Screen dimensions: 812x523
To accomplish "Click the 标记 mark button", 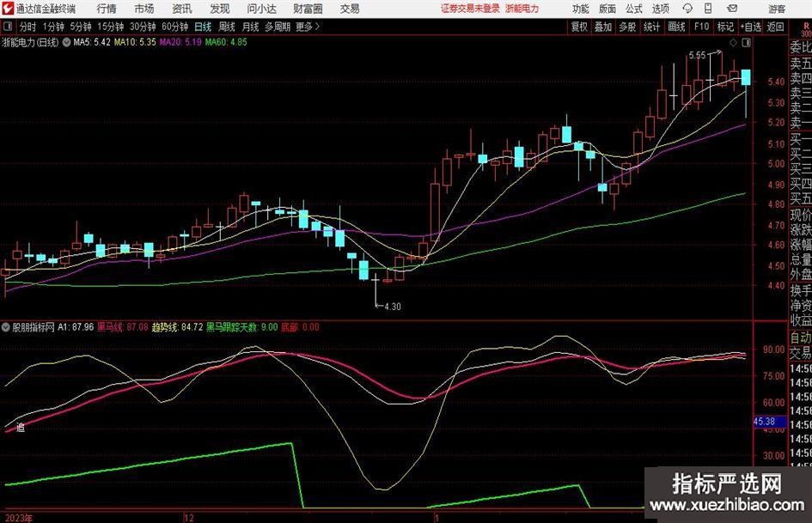I will click(725, 27).
